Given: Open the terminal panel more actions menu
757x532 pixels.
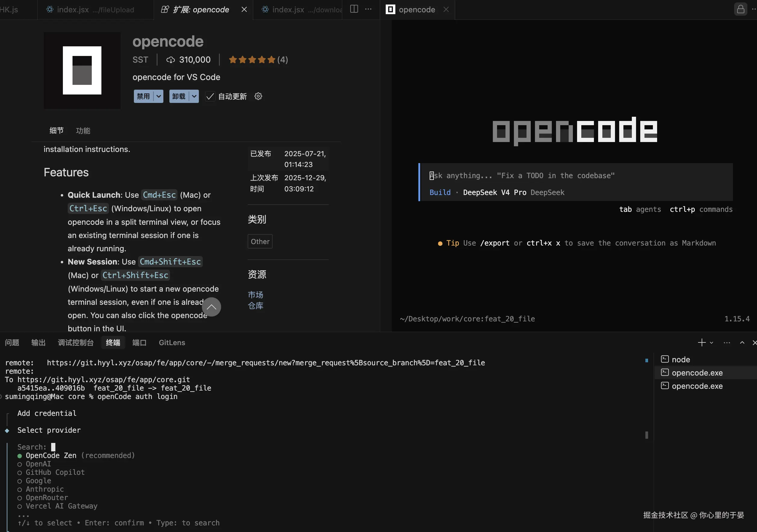Looking at the screenshot, I should click(727, 343).
